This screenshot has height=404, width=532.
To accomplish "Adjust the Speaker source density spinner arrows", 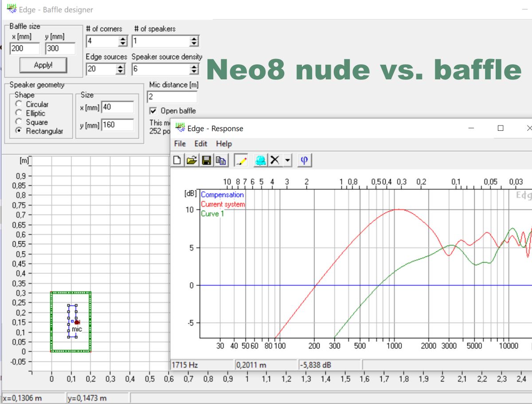I will [x=194, y=69].
